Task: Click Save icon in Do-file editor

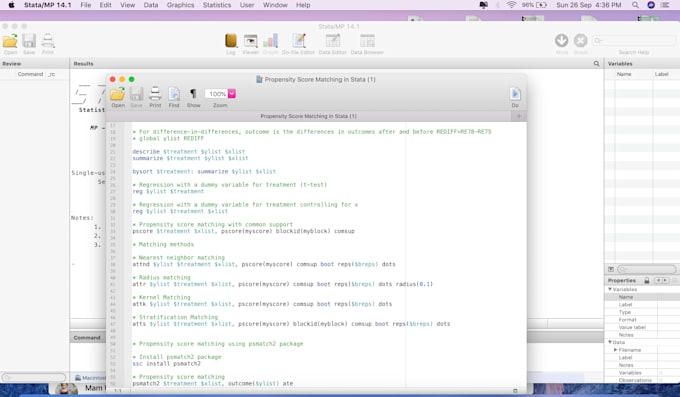Action: click(x=136, y=94)
